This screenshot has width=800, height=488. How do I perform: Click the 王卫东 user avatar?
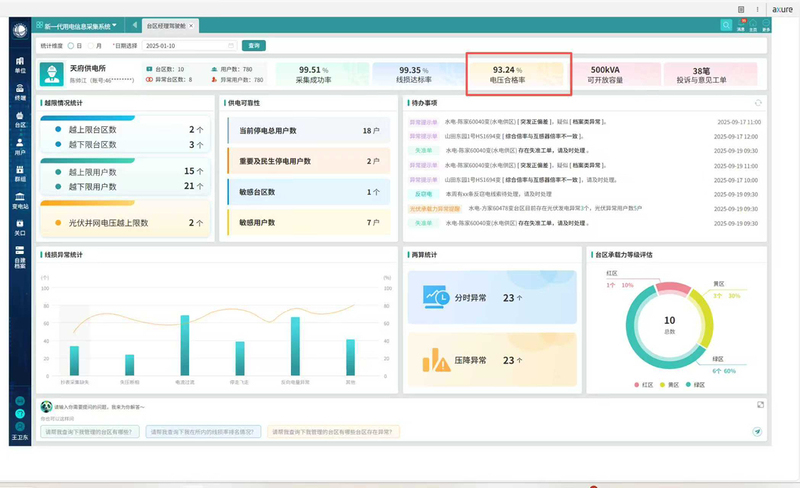pyautogui.click(x=20, y=426)
